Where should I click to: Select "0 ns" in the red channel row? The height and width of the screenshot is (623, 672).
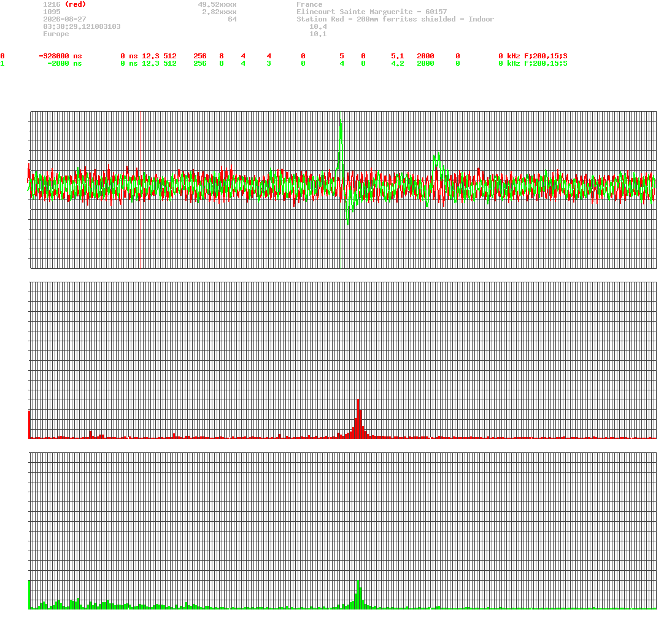coord(129,56)
